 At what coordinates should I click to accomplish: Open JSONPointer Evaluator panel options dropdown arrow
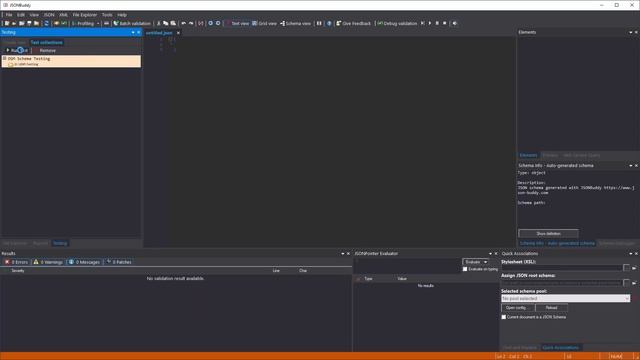(x=490, y=253)
